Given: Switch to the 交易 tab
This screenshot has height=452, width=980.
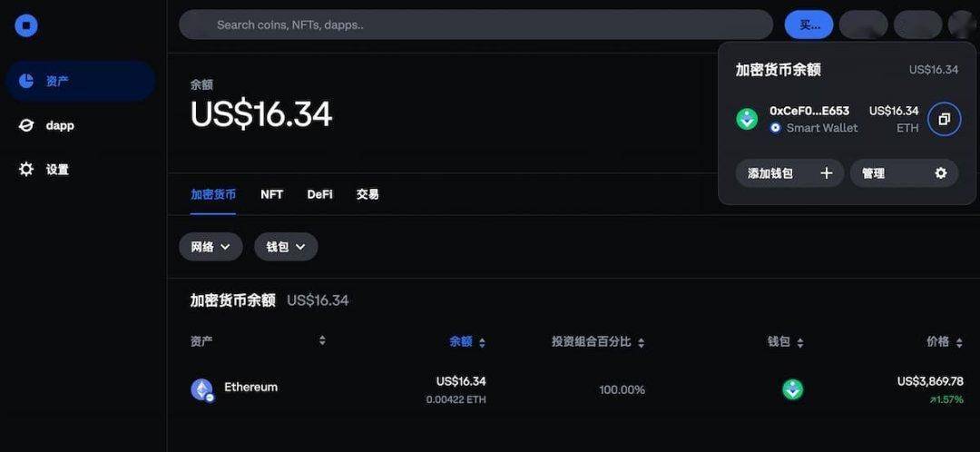Looking at the screenshot, I should point(367,194).
